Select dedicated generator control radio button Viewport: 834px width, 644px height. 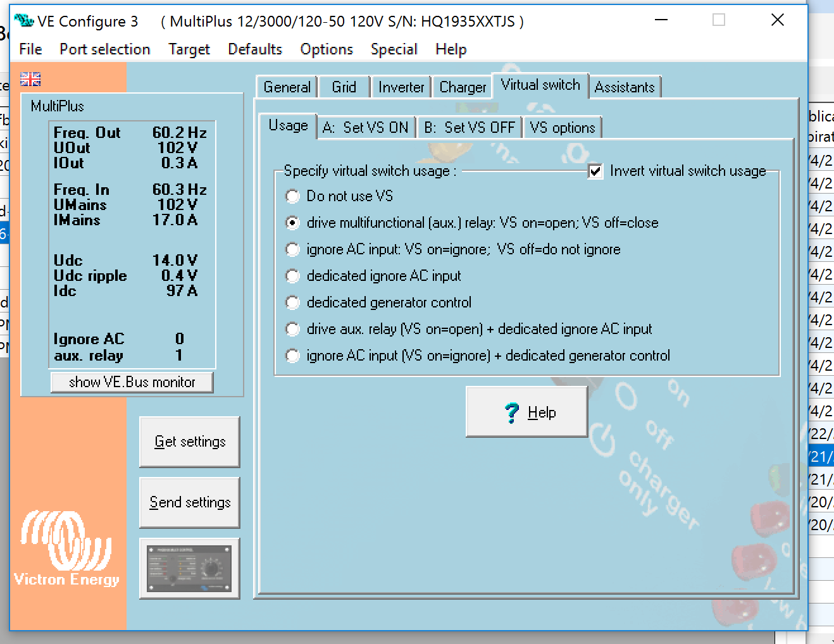click(292, 303)
